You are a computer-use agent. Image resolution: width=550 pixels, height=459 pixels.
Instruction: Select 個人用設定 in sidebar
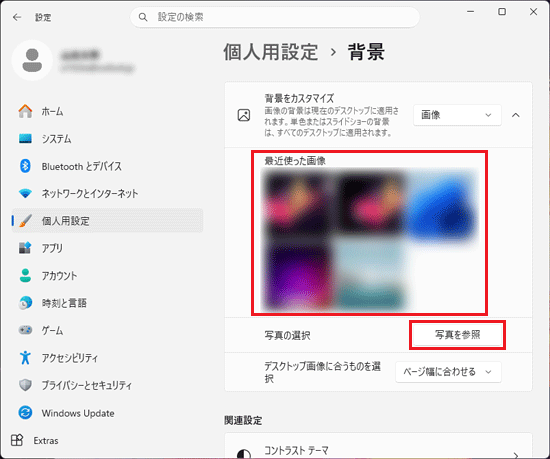point(107,221)
